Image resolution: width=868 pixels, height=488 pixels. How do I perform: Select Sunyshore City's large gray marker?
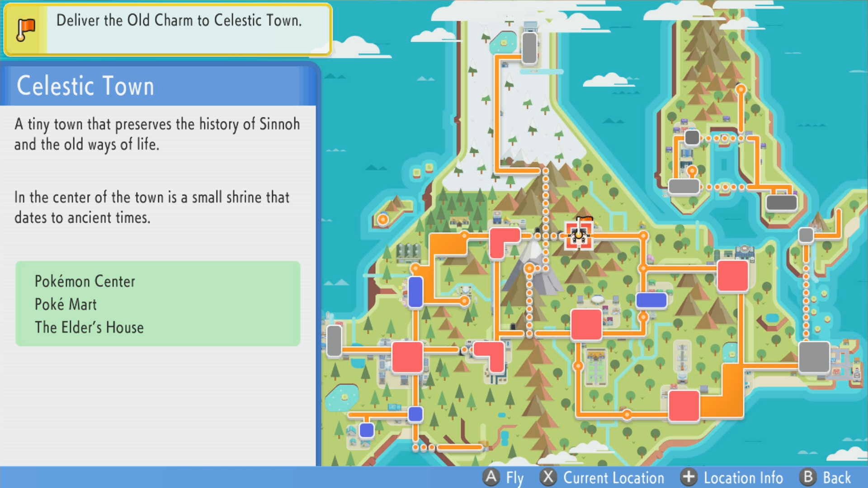click(x=814, y=357)
